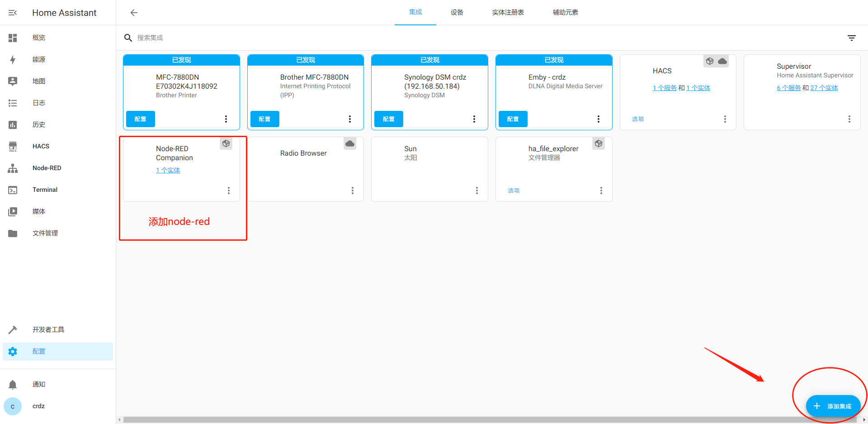
Task: Click the 添加集成 button
Action: pos(833,406)
